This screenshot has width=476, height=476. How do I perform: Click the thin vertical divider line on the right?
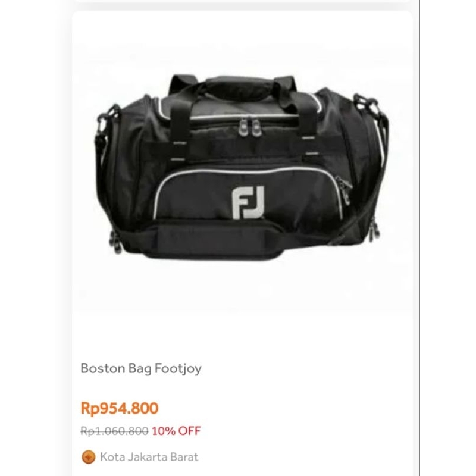pos(420,238)
